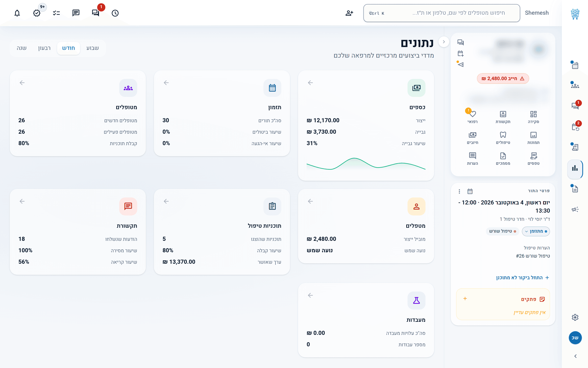Open the מסמכים documents shortcut
588x368 pixels.
click(503, 159)
